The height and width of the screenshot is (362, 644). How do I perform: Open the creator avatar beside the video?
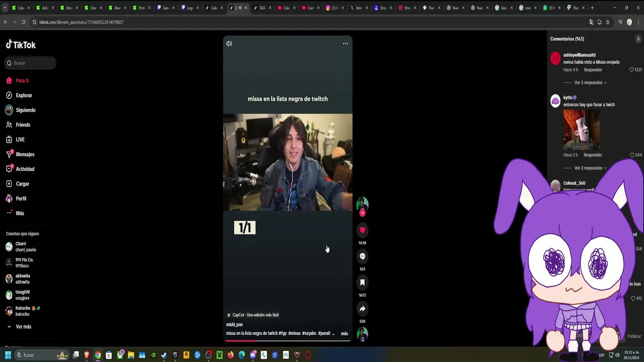[x=362, y=204]
